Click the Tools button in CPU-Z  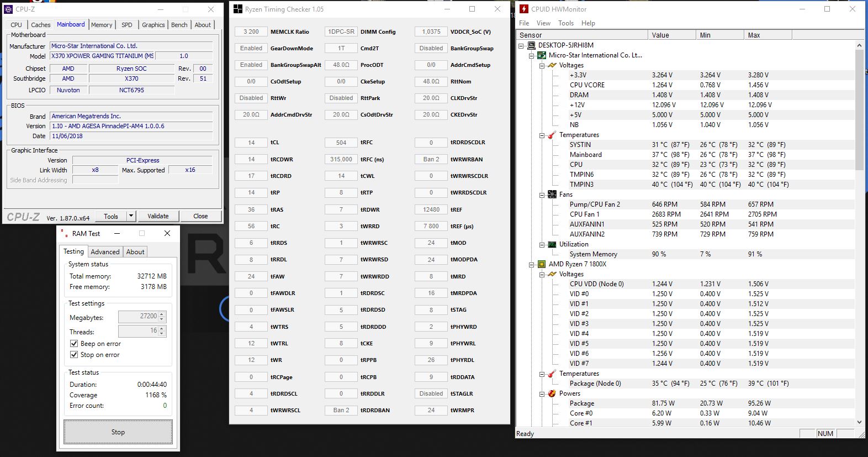(111, 216)
